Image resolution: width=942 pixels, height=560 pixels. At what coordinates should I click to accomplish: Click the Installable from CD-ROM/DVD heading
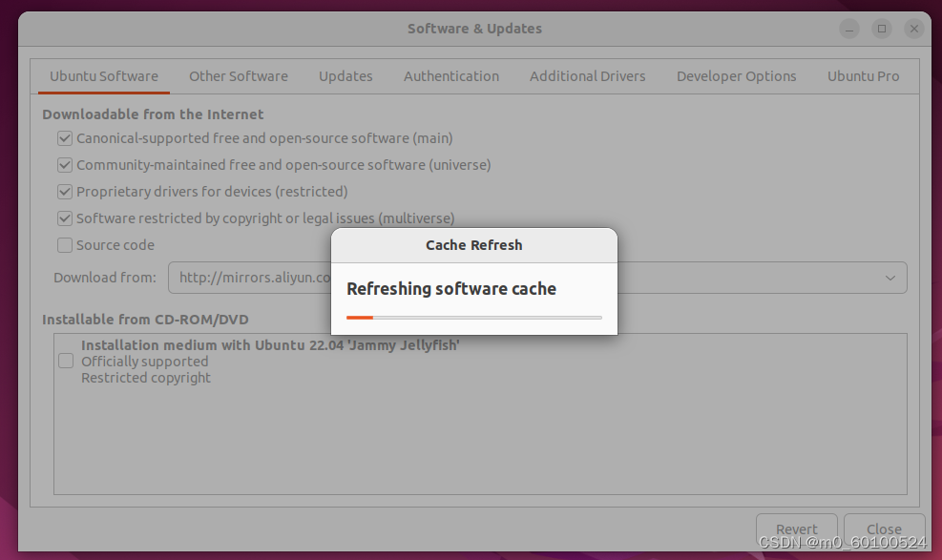click(x=145, y=320)
